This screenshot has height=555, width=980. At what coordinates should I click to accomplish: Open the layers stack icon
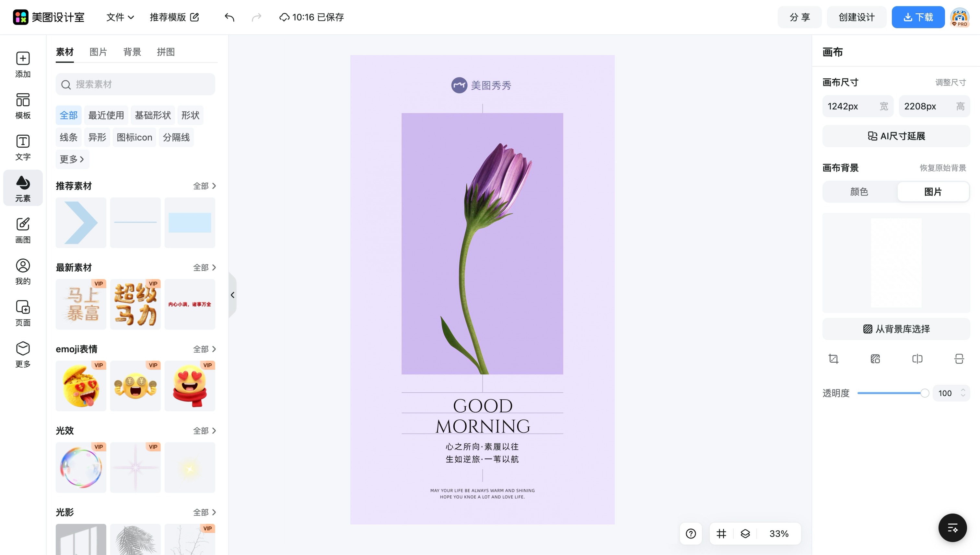tap(745, 534)
